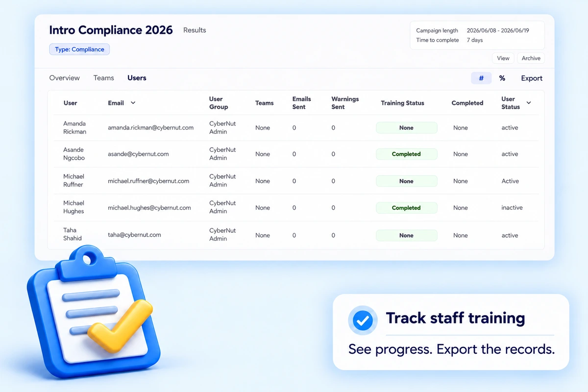
Task: Click the See progress. Export the records. text
Action: point(451,349)
